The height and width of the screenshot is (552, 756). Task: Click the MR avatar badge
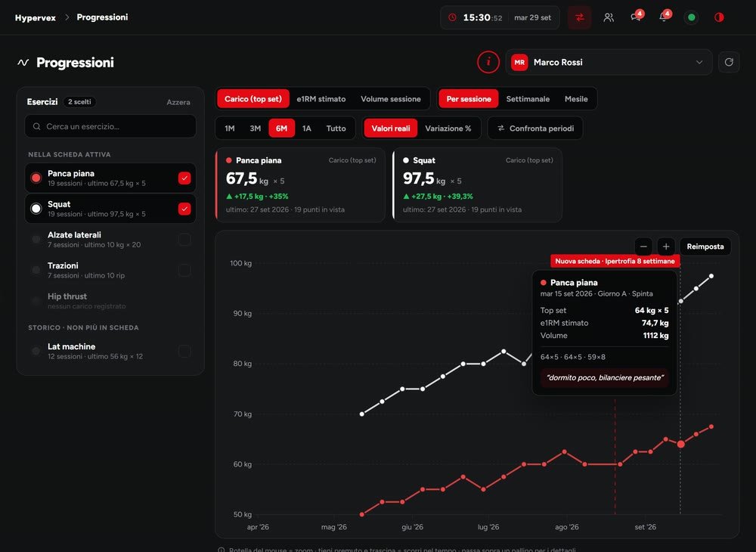[519, 62]
